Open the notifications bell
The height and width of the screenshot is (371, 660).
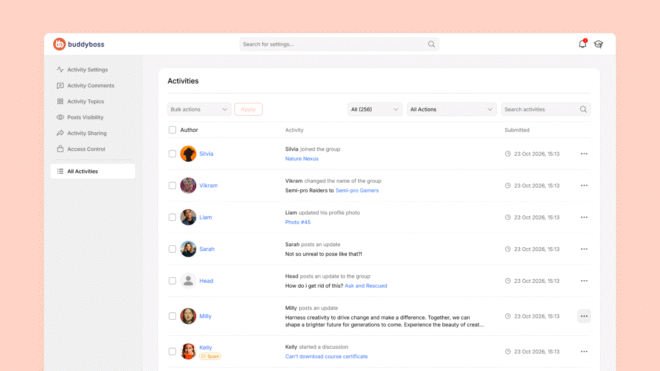(583, 43)
